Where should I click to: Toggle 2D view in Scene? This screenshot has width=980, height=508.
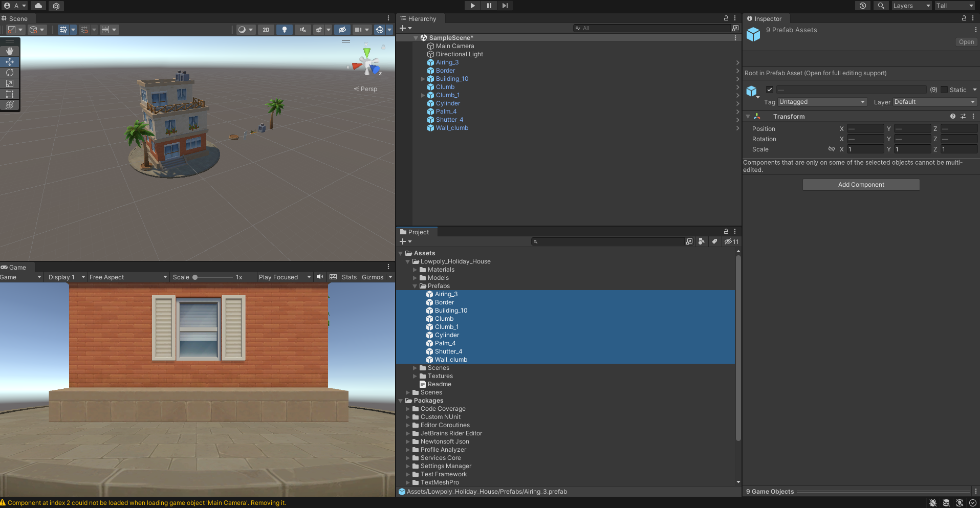point(266,30)
